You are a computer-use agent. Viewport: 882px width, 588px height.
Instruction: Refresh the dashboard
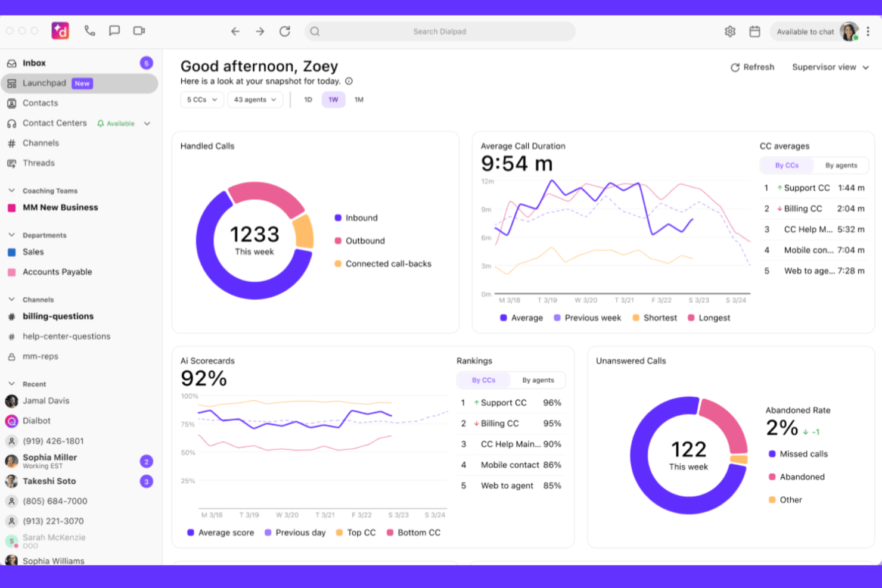coord(752,67)
